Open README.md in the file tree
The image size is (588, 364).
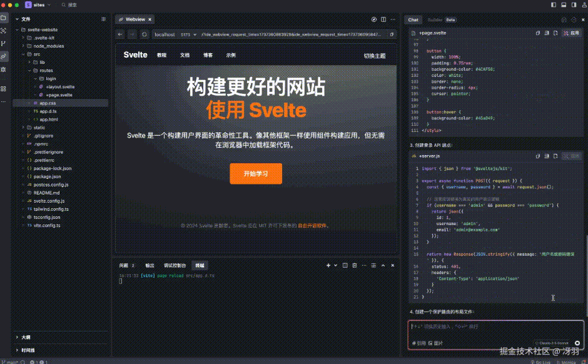46,193
